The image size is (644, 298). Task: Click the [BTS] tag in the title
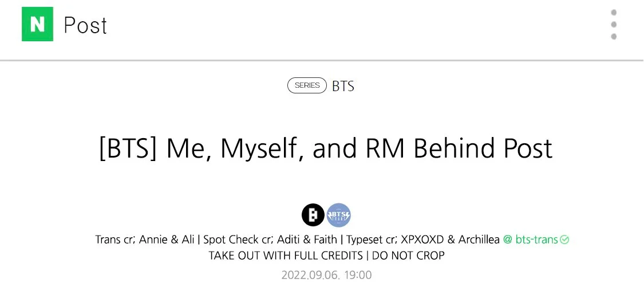(128, 148)
